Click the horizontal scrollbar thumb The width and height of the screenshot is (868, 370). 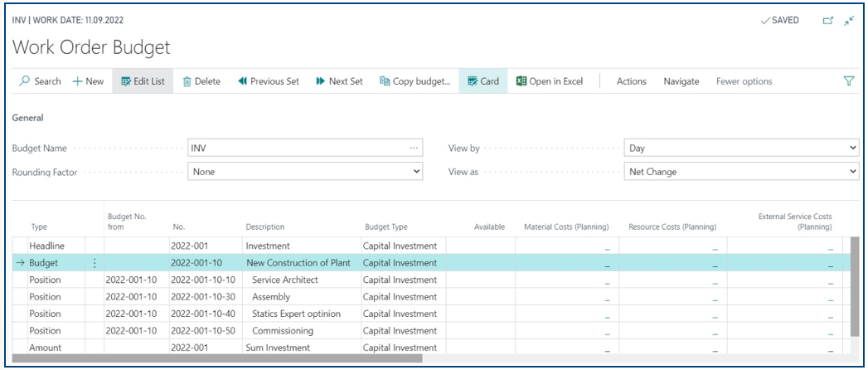(217, 358)
